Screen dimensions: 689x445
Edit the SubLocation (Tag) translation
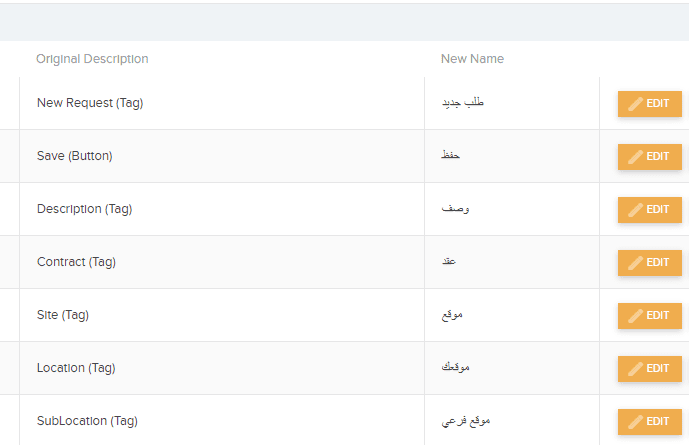(x=649, y=422)
